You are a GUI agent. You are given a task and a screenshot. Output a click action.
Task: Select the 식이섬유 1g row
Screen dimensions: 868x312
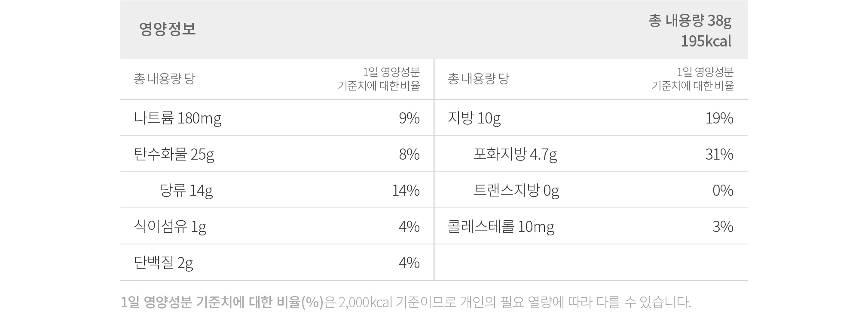(x=170, y=227)
